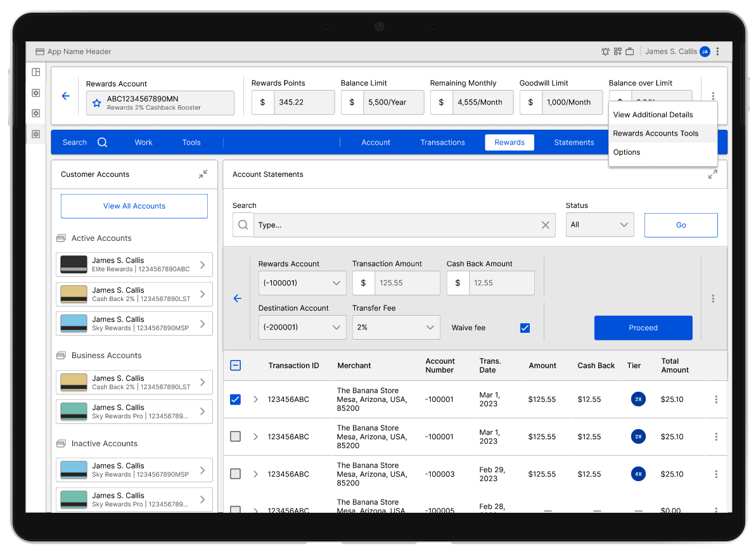The height and width of the screenshot is (554, 756).
Task: Click the magnifier icon next to Search
Action: click(103, 143)
